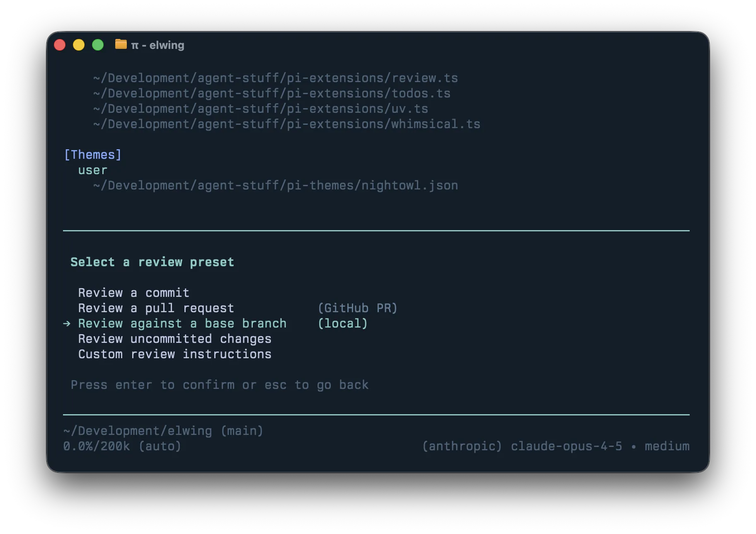Click the claude-opus-4-5 model name
Image resolution: width=756 pixels, height=534 pixels.
click(566, 446)
